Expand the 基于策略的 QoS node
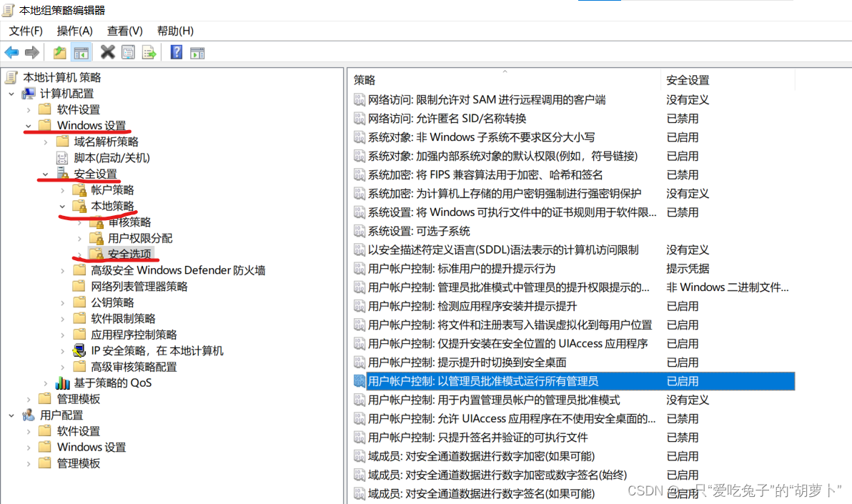The width and height of the screenshot is (852, 504). tap(46, 382)
